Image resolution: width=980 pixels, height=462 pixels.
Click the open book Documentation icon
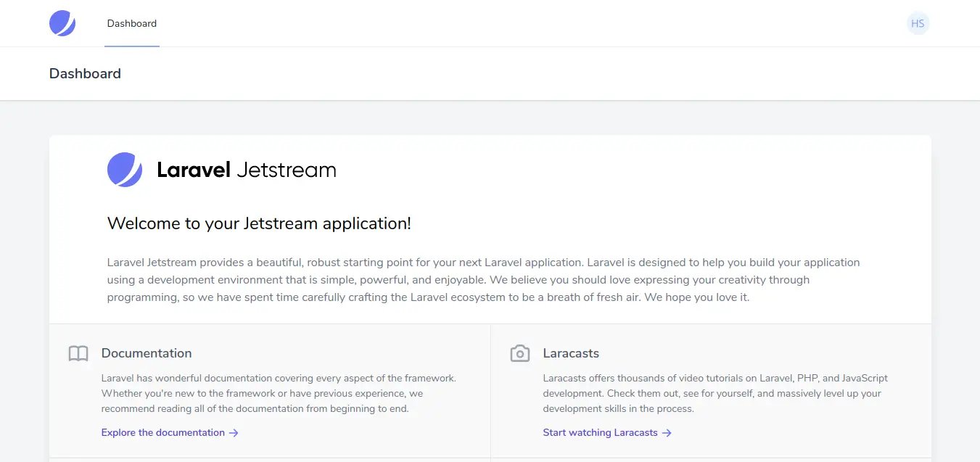point(78,354)
